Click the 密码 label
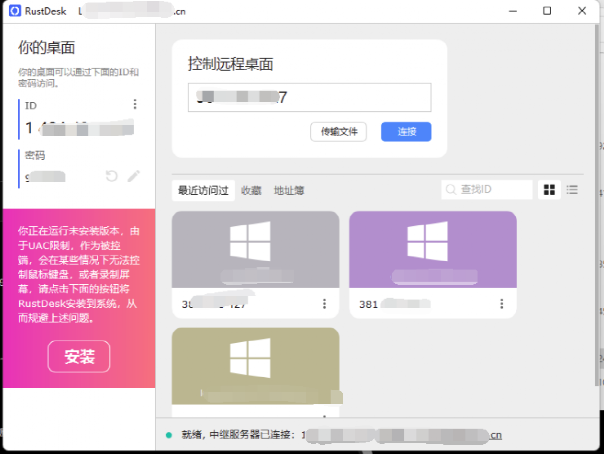Viewport: 604px width, 454px height. [35, 155]
